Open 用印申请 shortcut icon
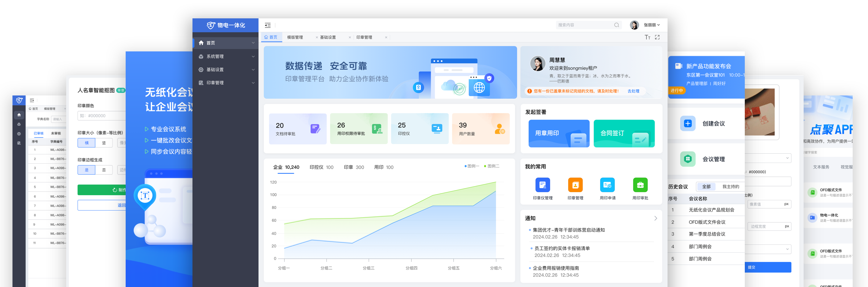The width and height of the screenshot is (868, 287). [607, 185]
